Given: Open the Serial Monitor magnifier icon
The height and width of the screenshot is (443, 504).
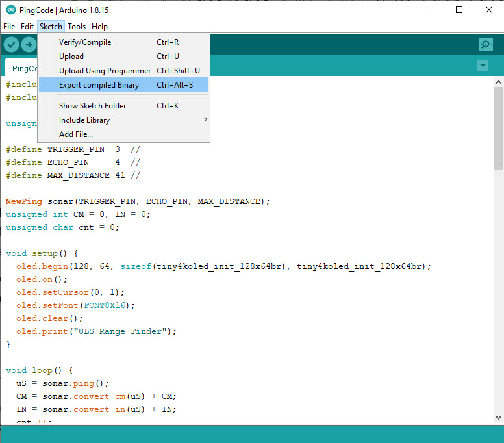Looking at the screenshot, I should point(485,44).
